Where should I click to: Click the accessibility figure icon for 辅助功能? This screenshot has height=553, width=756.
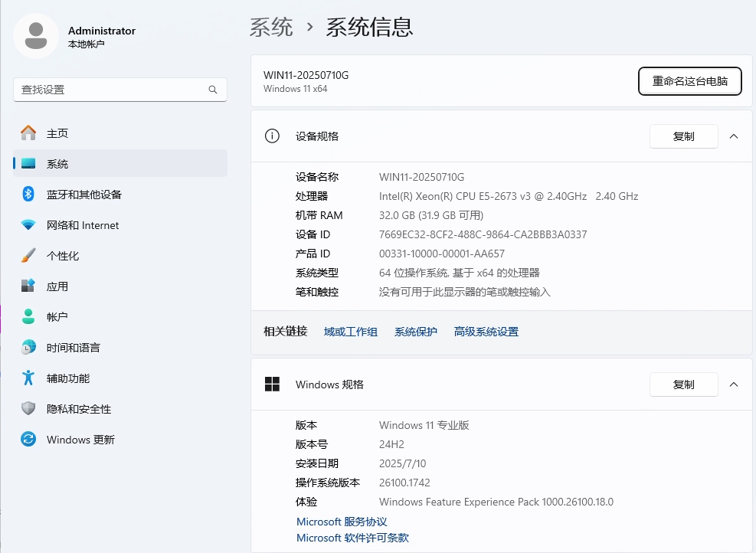tap(28, 378)
